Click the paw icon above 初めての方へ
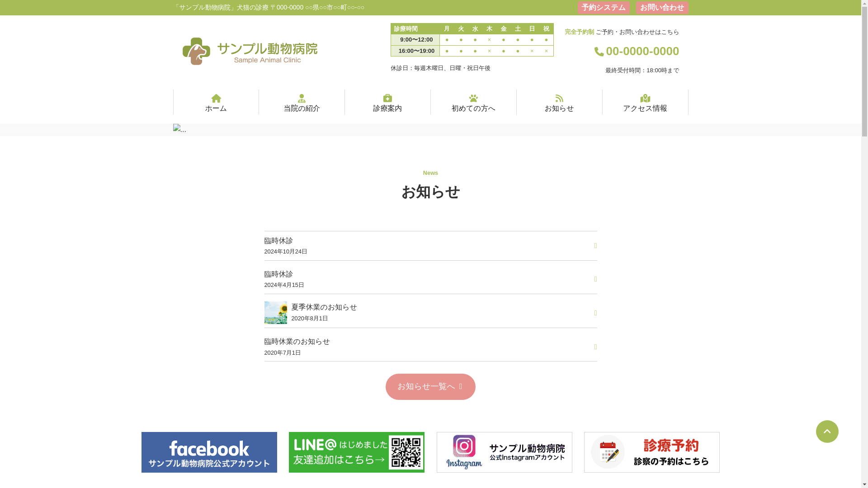This screenshot has height=488, width=868. [x=473, y=98]
